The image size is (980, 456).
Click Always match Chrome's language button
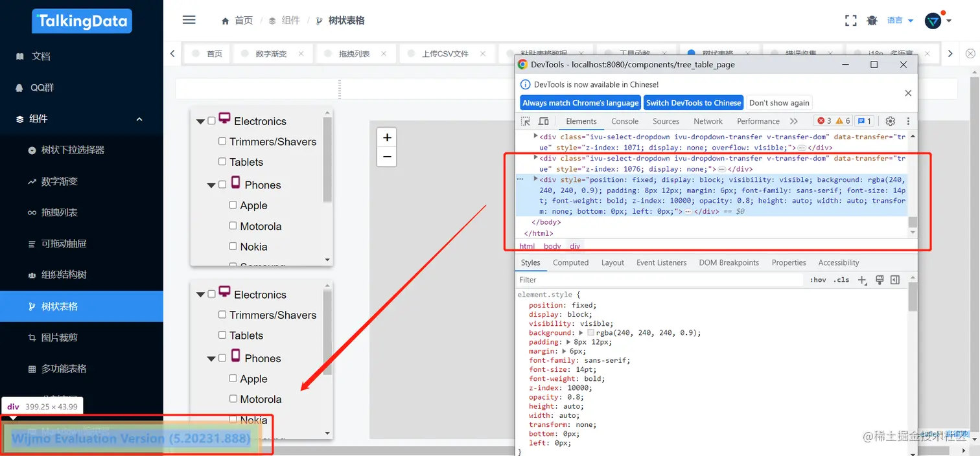point(580,102)
